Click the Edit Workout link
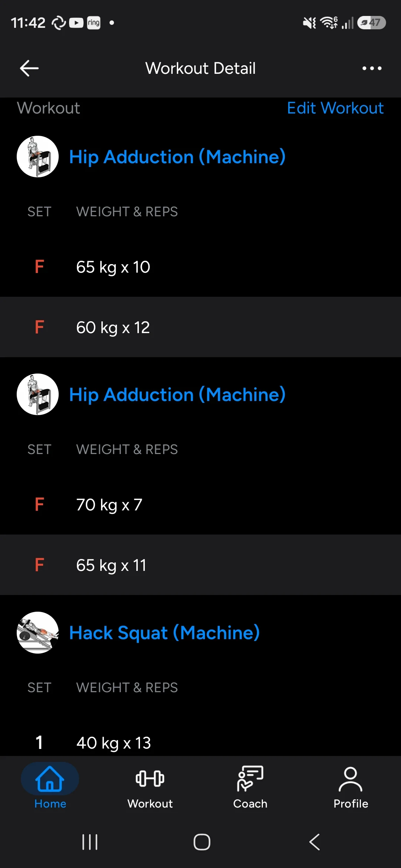The height and width of the screenshot is (868, 401). [335, 108]
